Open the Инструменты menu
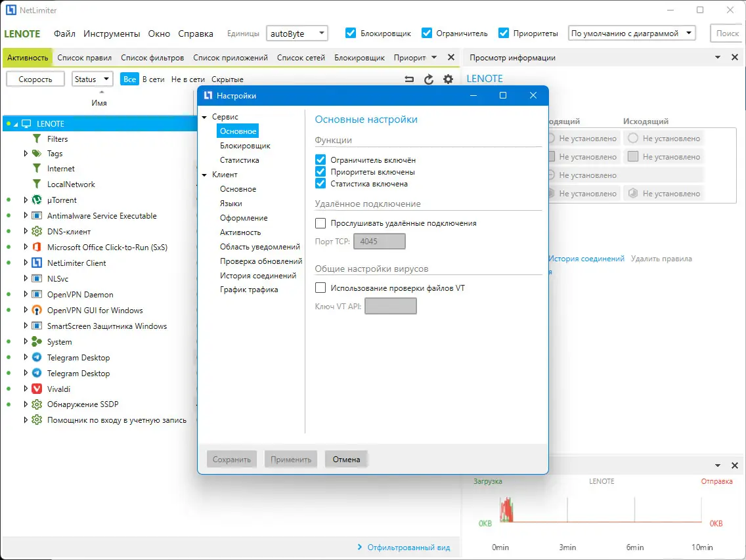 (x=112, y=33)
